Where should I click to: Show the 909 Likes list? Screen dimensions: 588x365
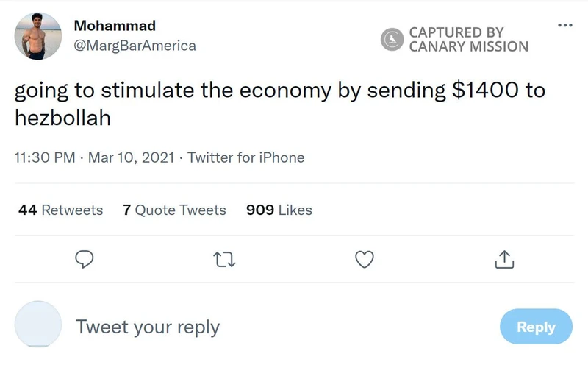279,210
